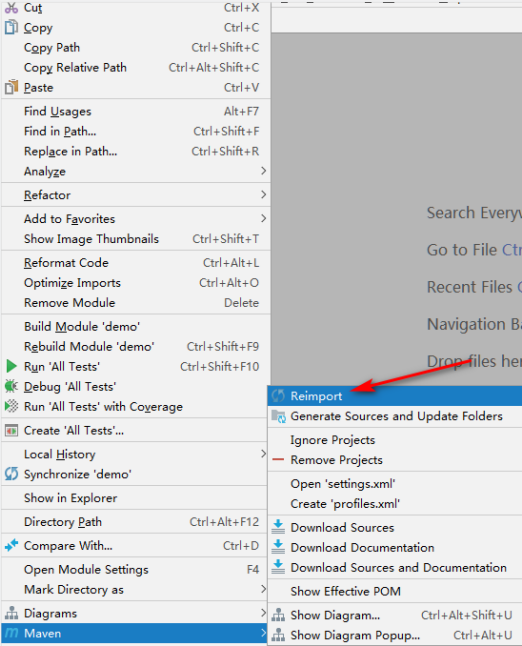This screenshot has height=646, width=522.
Task: Click the Download Sources arrow icon
Action: click(x=278, y=527)
